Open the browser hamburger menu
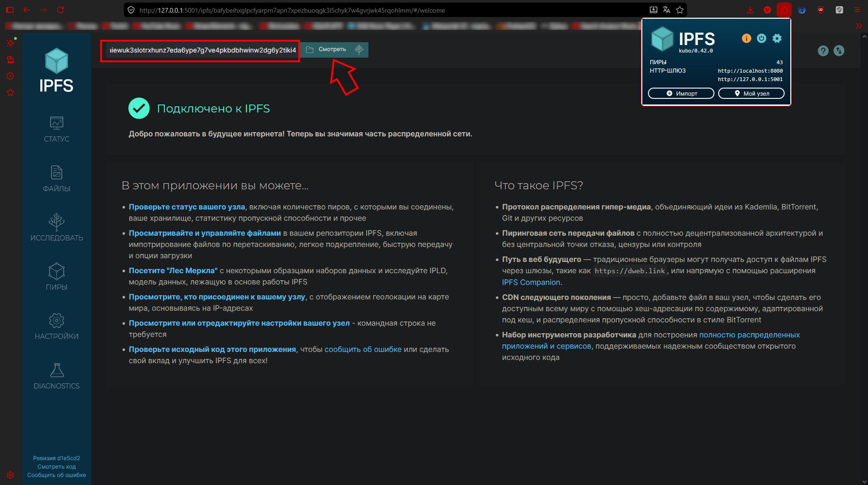 pyautogui.click(x=857, y=10)
